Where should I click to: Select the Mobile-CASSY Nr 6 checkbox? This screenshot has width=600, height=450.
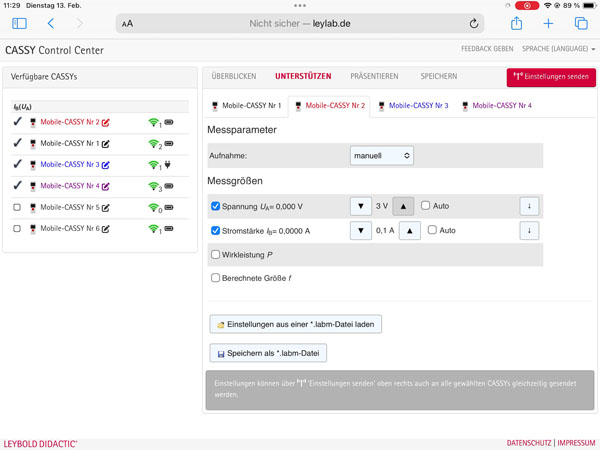pyautogui.click(x=17, y=228)
